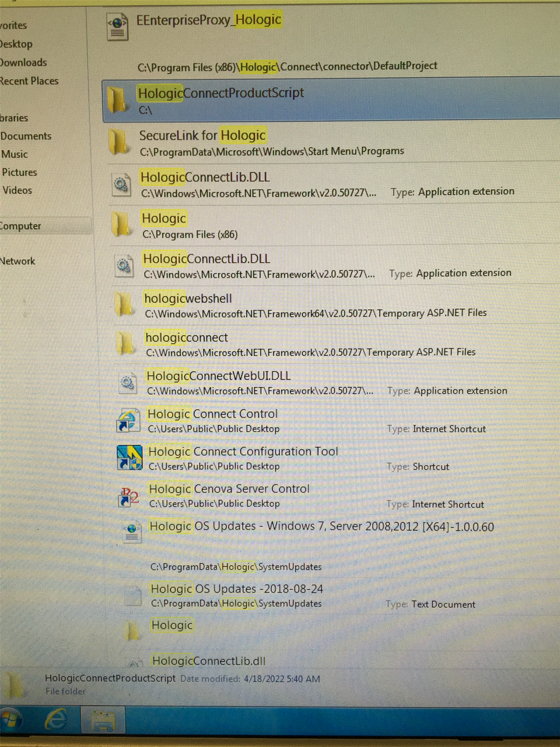Click the Start Menu\Programs path under SecureLink

[x=272, y=151]
